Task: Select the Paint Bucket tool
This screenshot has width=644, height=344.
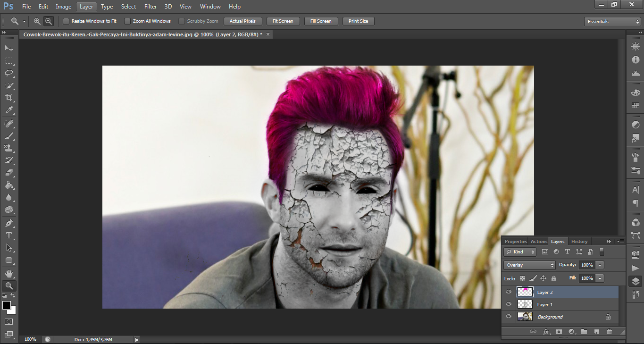Action: (x=9, y=185)
